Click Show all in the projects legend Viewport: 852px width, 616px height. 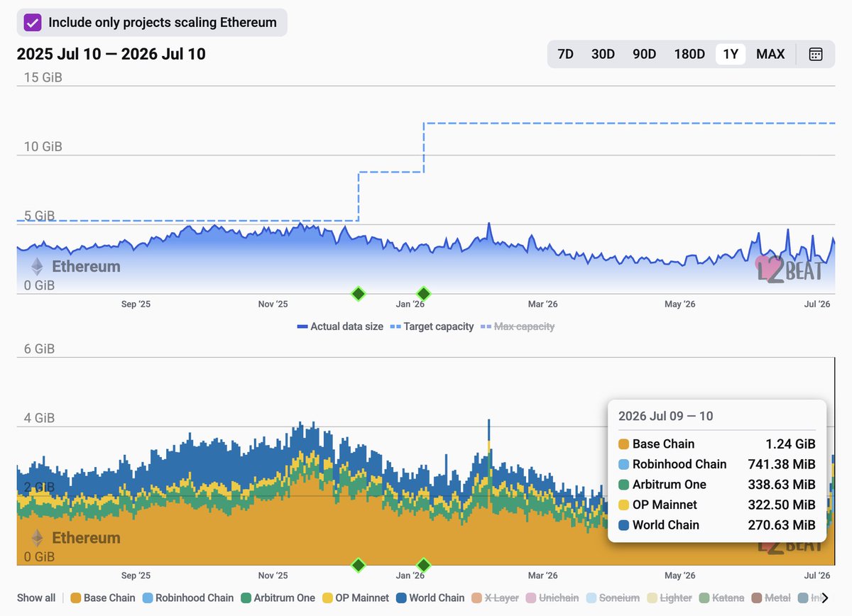[x=36, y=598]
